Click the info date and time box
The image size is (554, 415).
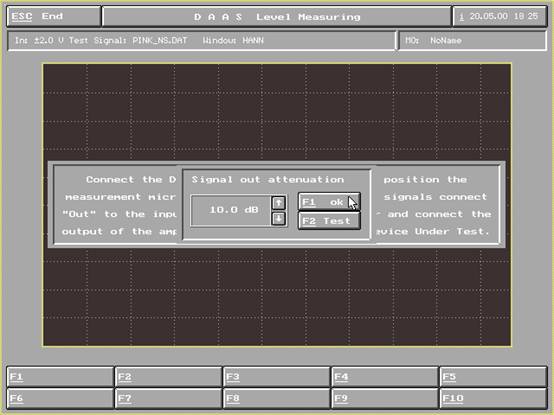[500, 16]
